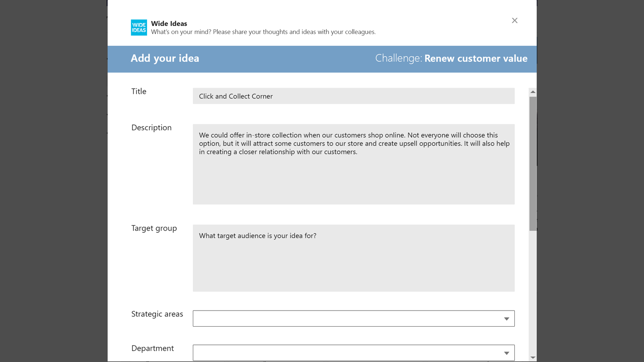Click the Target group label
The height and width of the screenshot is (362, 644).
(154, 228)
